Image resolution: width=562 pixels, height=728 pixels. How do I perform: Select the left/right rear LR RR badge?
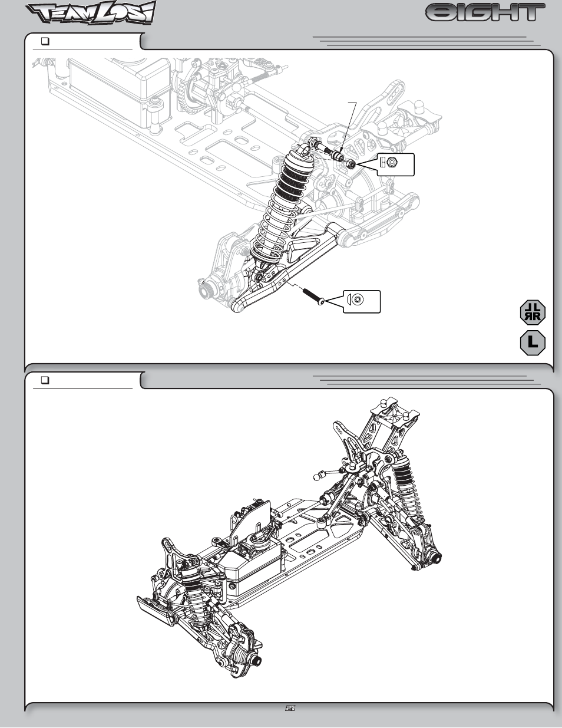pyautogui.click(x=533, y=312)
